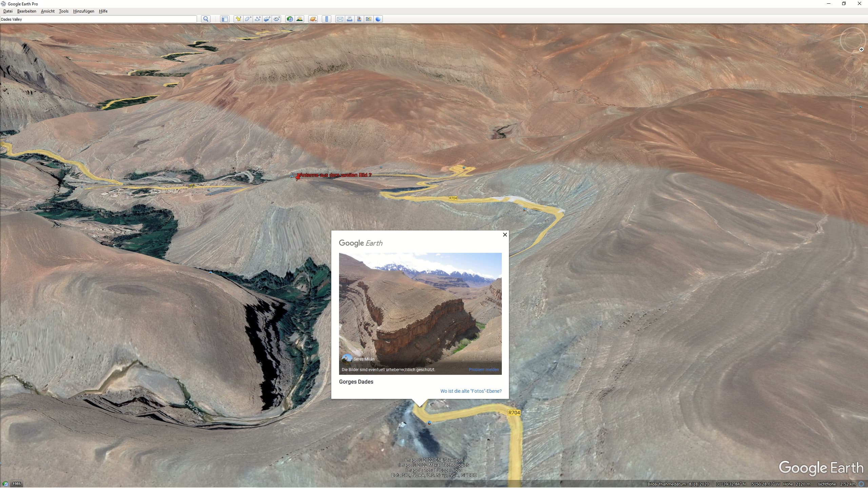868x488 pixels.
Task: Click the Seres Milán avatar picture
Action: tap(347, 359)
